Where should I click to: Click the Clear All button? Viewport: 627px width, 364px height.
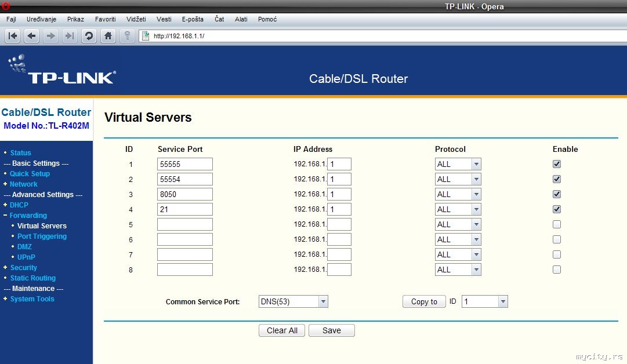tap(282, 330)
